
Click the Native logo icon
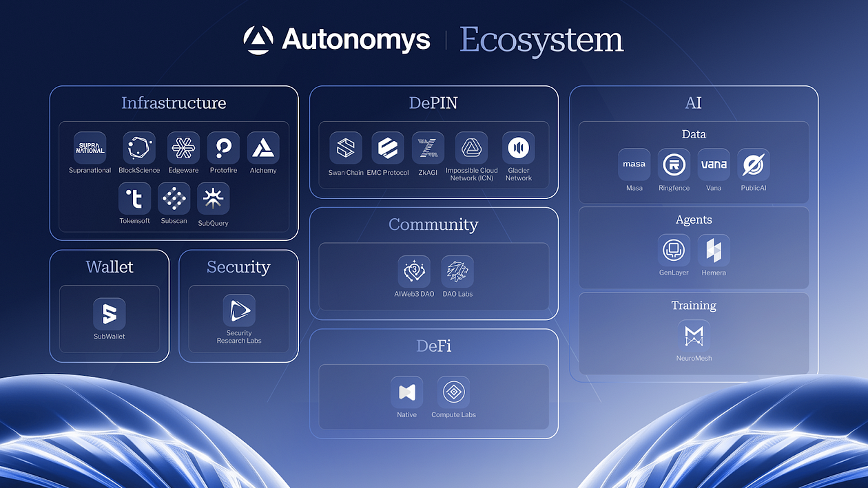click(x=406, y=392)
